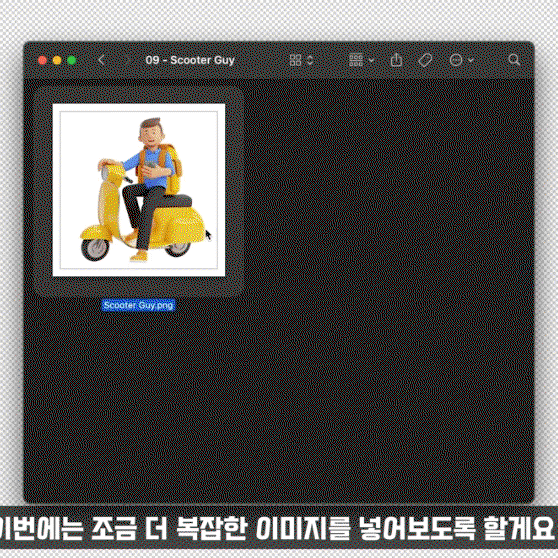Click the Korean subtitle caption bar
Viewport: 558px width, 558px height.
point(279,527)
